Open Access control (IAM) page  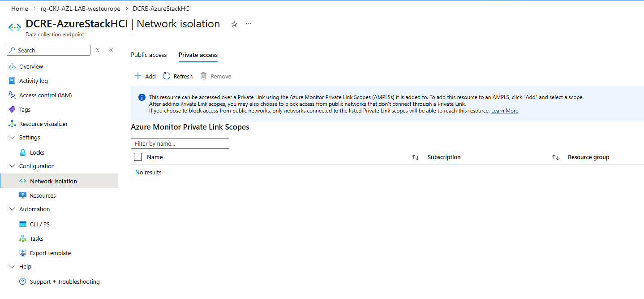coord(45,95)
